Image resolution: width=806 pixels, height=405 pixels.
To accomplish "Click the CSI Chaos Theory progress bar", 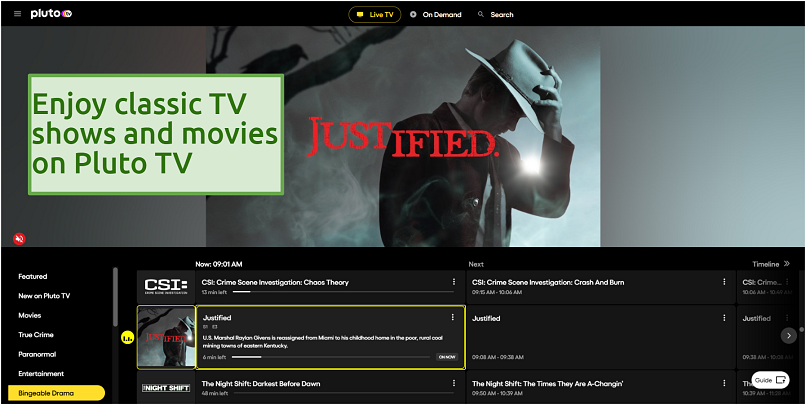I will click(343, 292).
